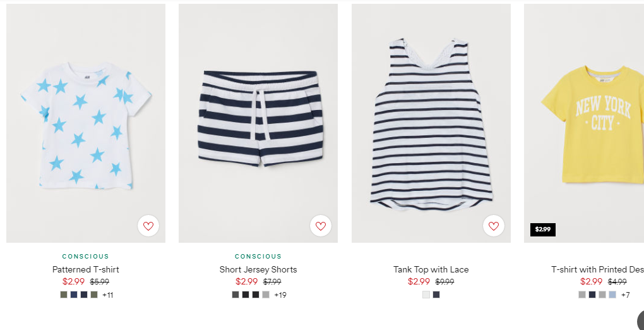The width and height of the screenshot is (644, 330).
Task: Select light gray swatch under Short Jersey Shorts
Action: (266, 295)
